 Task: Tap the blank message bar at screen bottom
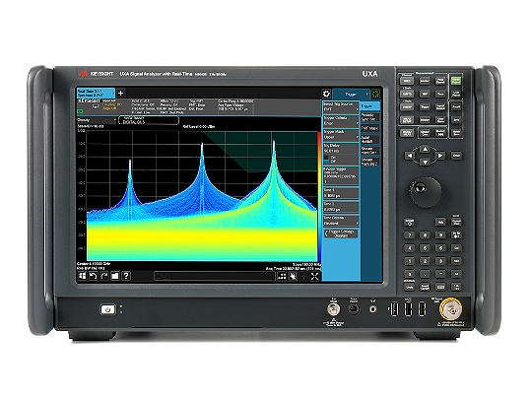[x=214, y=276]
